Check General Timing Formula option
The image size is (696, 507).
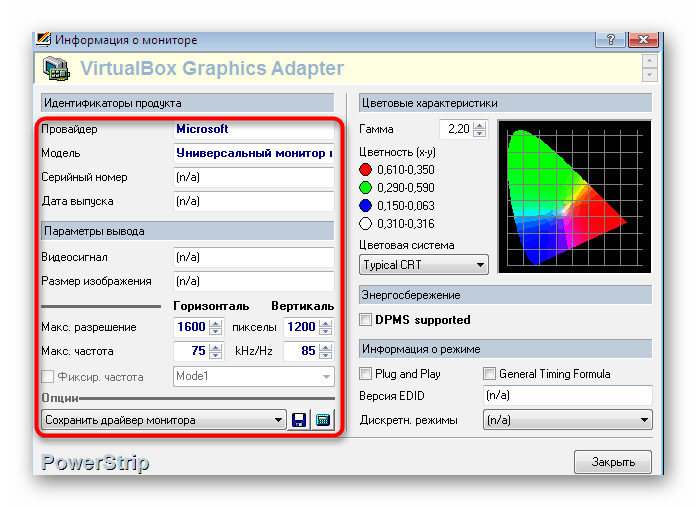pos(489,374)
